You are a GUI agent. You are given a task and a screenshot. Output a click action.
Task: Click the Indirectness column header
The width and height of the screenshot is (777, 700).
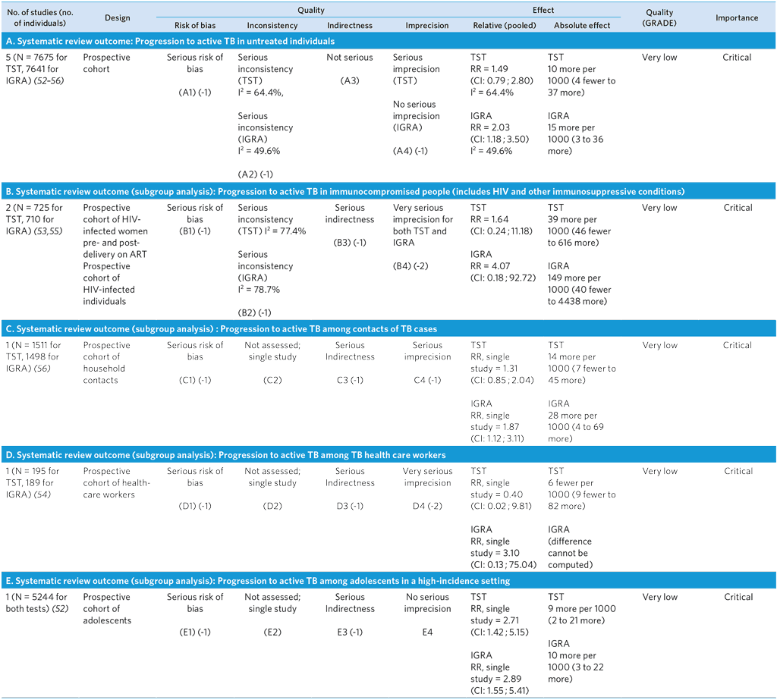click(x=350, y=25)
